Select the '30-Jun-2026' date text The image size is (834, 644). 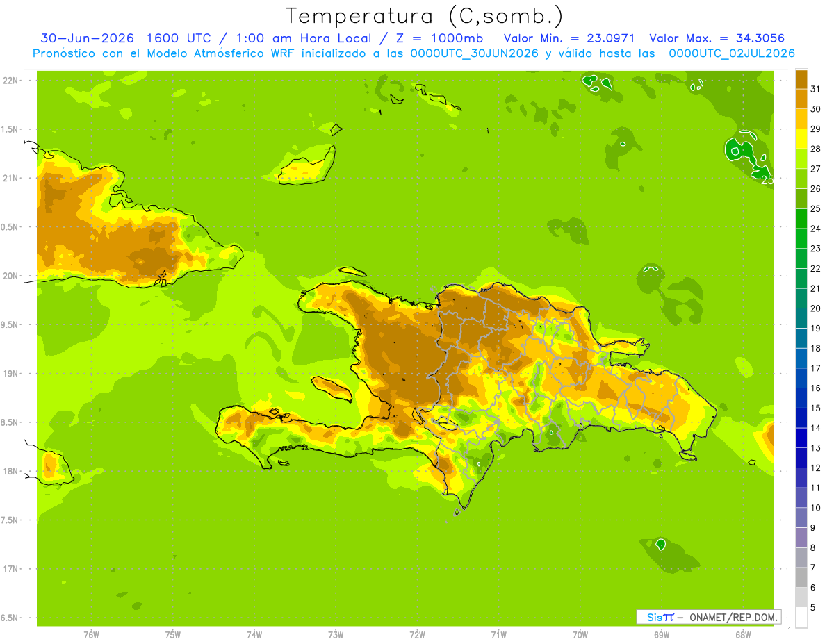coord(86,38)
